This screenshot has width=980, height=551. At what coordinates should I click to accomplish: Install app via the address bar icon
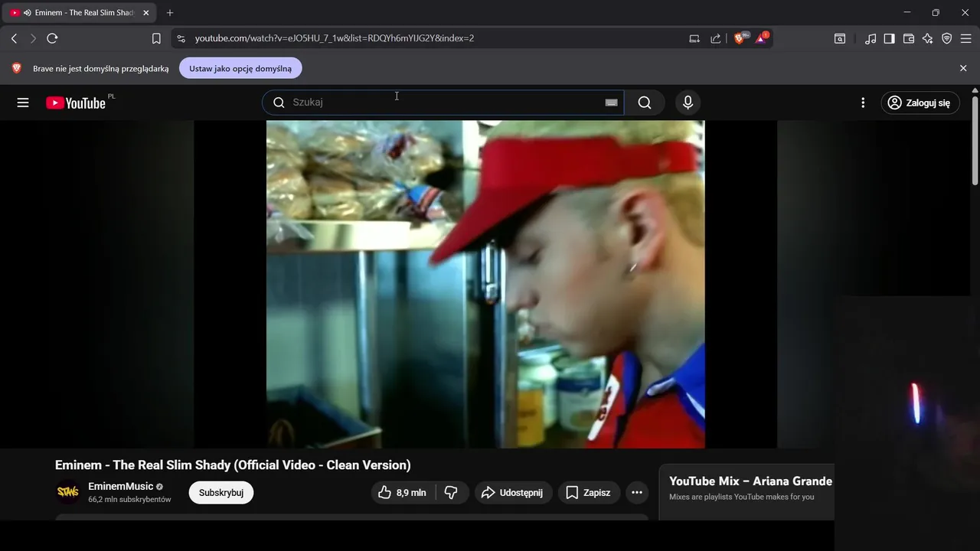[694, 38]
